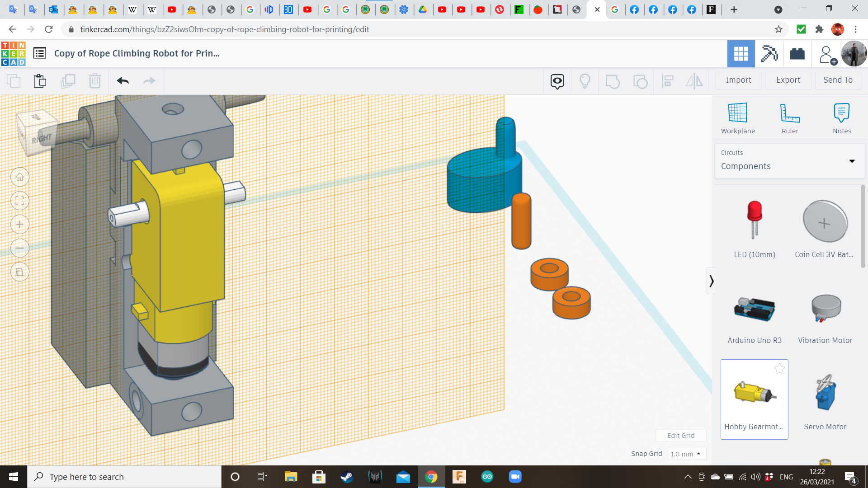Zoom in with the plus icon
The height and width of the screenshot is (488, 868).
pos(20,225)
